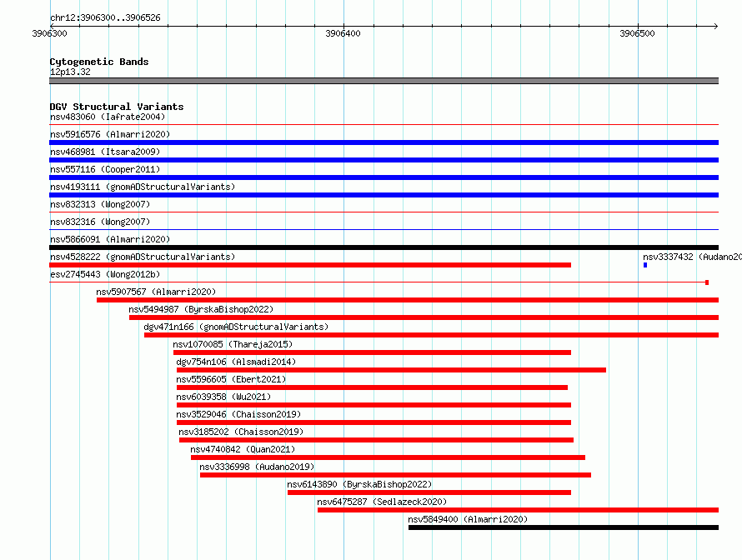This screenshot has height=560, width=742.
Task: Click dgv471n166 (gnomADStructuralVariants) label
Action: click(236, 327)
